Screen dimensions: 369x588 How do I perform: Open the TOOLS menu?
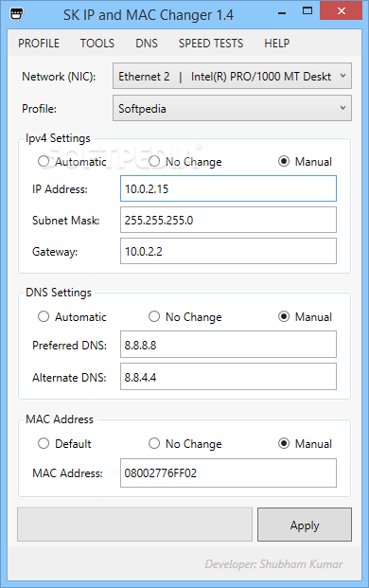[97, 44]
